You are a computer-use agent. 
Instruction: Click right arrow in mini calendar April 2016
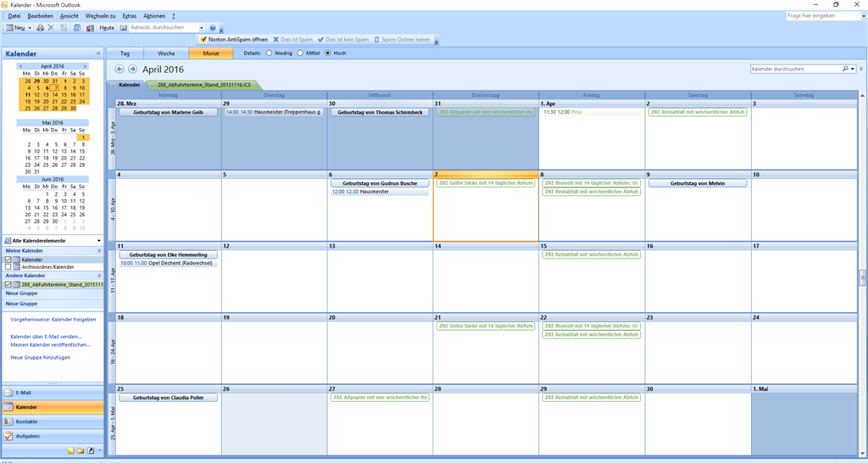click(x=86, y=66)
